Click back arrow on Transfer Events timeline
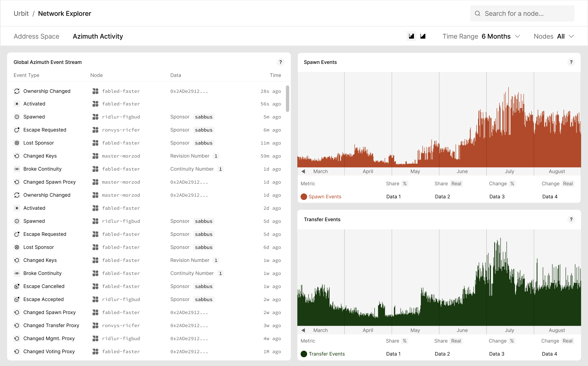The image size is (588, 366). click(x=303, y=330)
